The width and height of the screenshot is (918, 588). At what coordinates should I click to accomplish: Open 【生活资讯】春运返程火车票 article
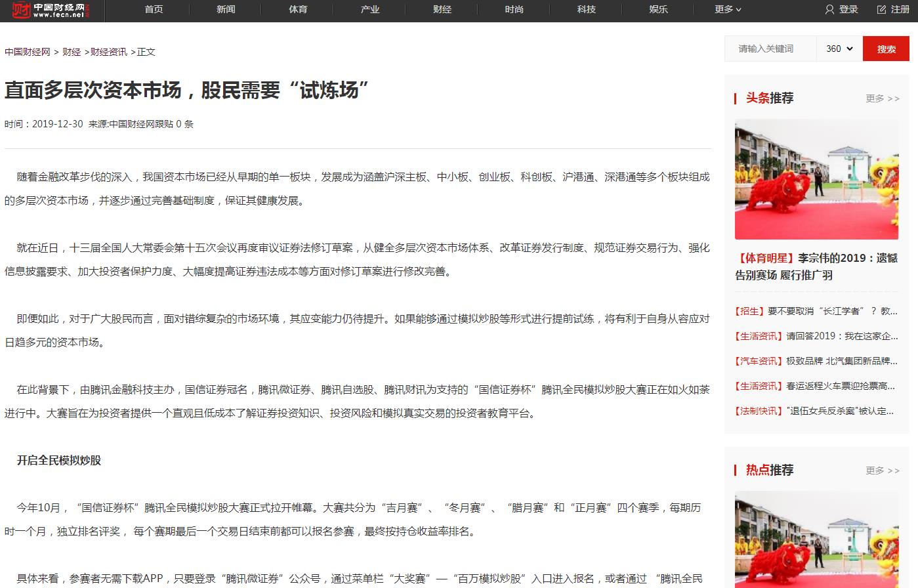tap(816, 386)
